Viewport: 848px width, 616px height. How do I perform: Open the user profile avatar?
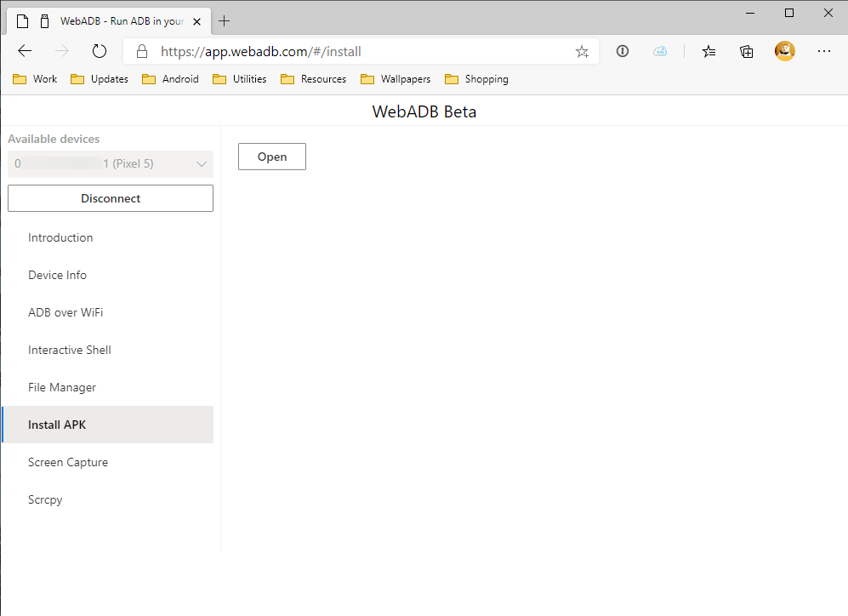785,51
